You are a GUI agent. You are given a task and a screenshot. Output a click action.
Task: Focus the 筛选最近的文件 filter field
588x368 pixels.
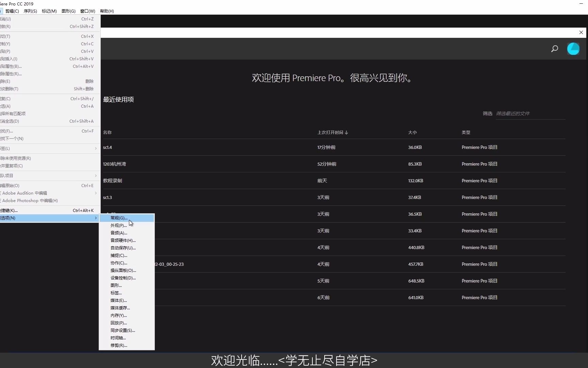coord(530,113)
